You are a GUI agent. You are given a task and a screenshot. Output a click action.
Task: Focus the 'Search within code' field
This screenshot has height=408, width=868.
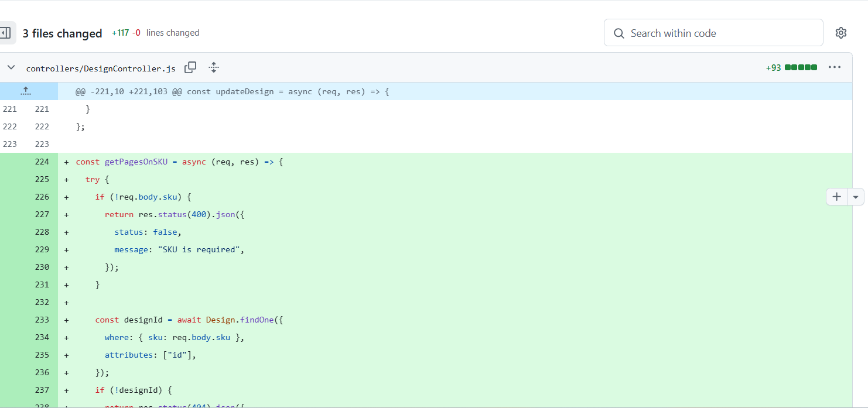pyautogui.click(x=720, y=33)
